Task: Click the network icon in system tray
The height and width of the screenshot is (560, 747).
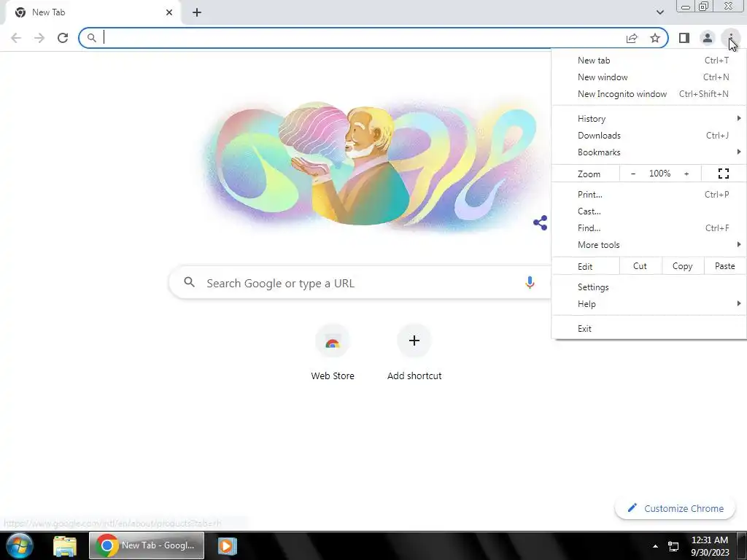Action: pos(673,546)
